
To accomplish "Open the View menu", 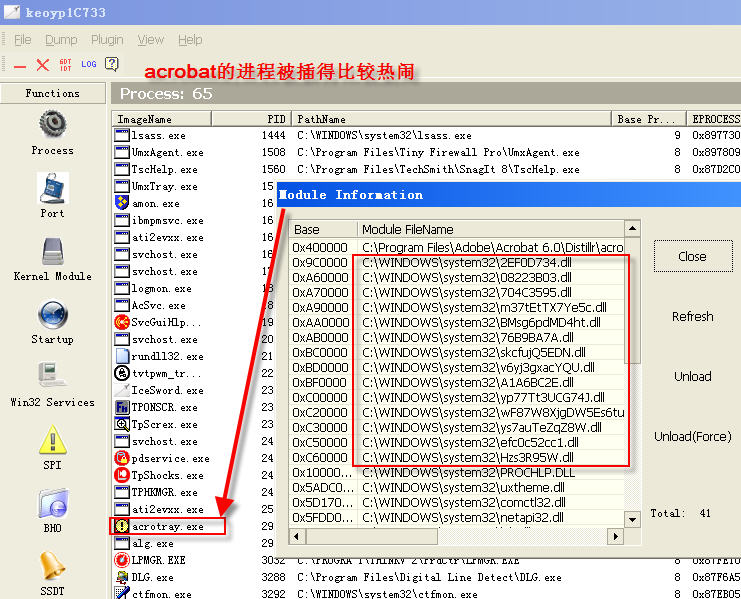I will pyautogui.click(x=150, y=40).
